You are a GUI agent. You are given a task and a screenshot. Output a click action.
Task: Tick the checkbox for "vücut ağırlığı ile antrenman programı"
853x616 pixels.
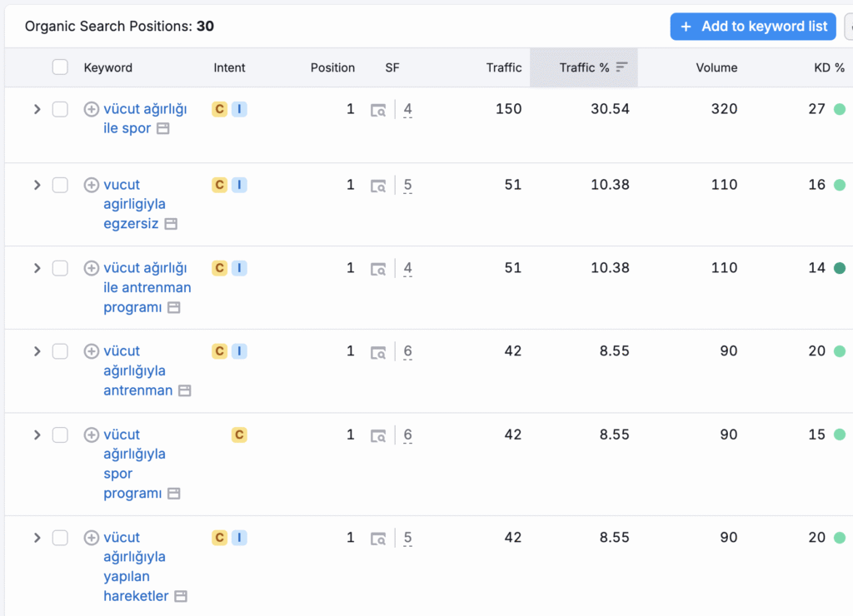click(x=60, y=267)
